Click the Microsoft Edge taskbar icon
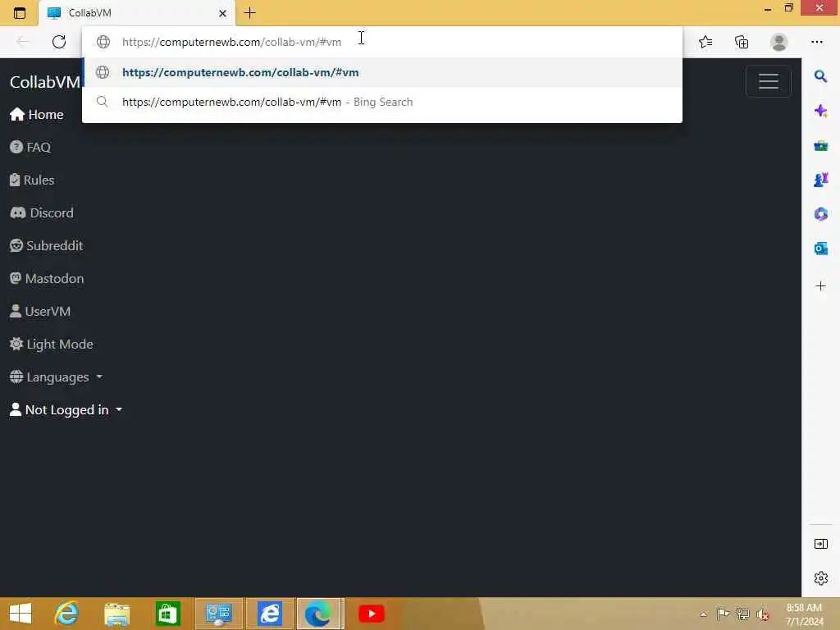This screenshot has height=630, width=840. tap(319, 614)
